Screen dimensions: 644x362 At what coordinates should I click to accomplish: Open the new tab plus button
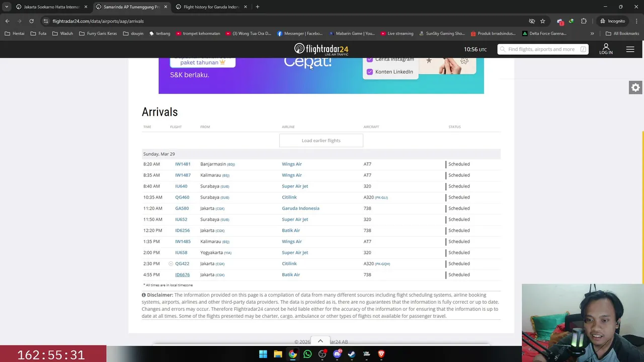click(x=257, y=7)
